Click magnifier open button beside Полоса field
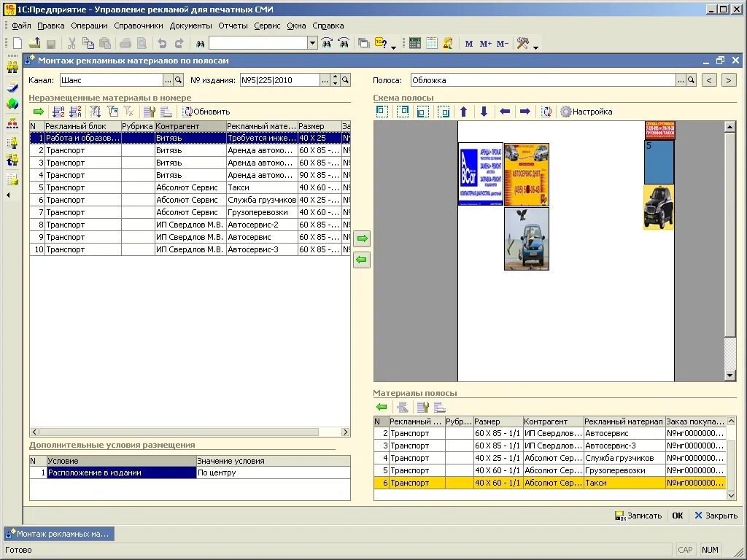The image size is (747, 560). [692, 80]
